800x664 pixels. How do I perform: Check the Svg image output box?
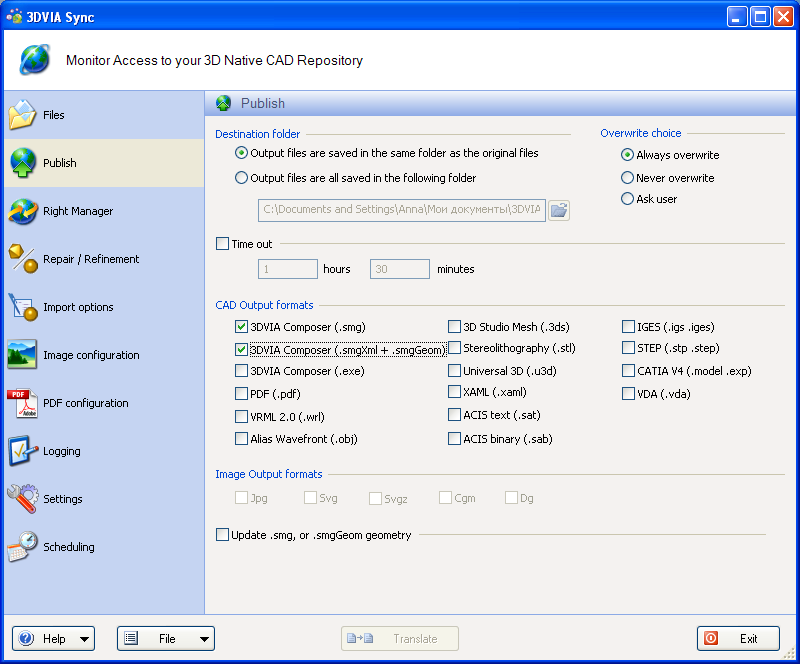click(310, 498)
